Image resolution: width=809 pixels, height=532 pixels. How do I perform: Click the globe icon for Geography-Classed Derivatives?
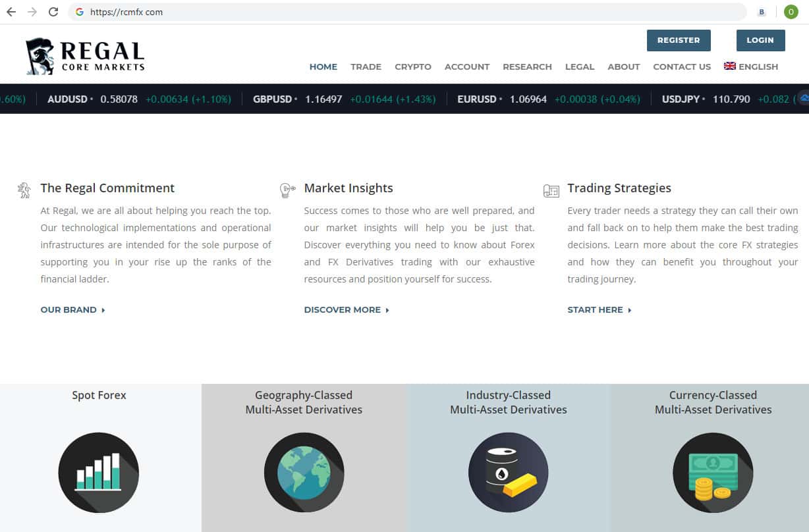pyautogui.click(x=304, y=473)
